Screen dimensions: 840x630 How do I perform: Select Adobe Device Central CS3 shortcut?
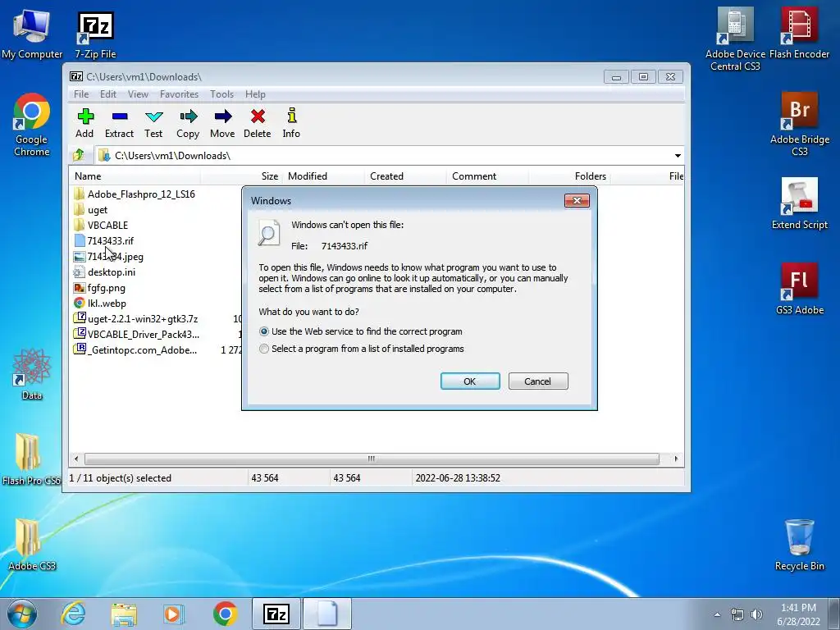(736, 39)
